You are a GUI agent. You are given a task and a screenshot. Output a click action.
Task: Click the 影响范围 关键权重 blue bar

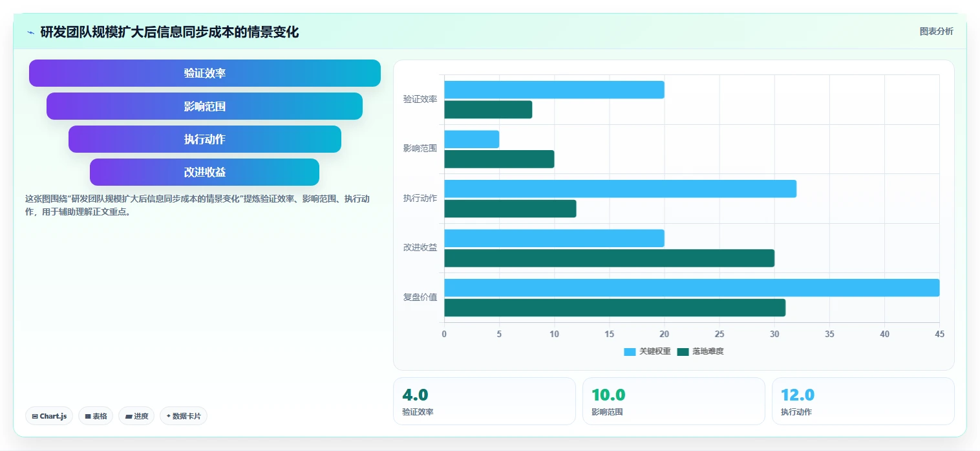471,139
